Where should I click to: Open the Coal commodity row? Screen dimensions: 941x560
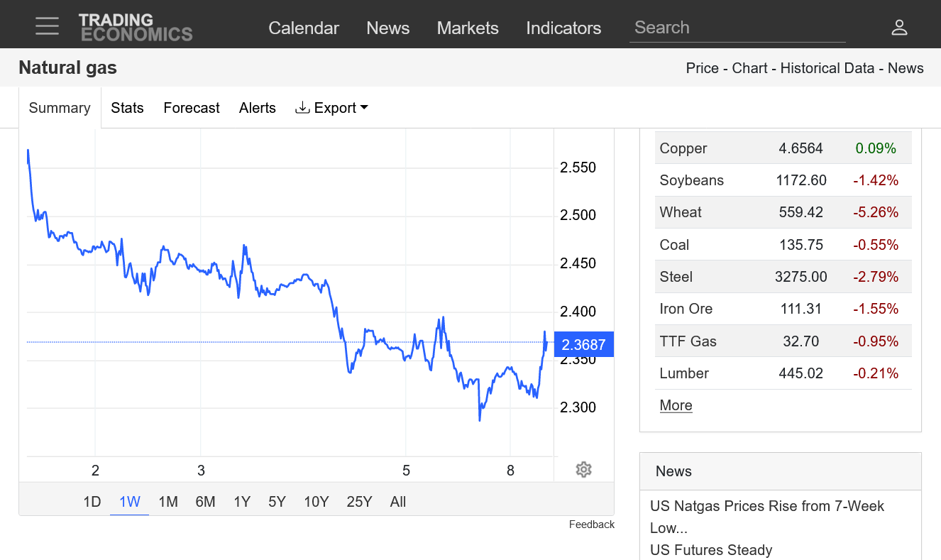click(x=783, y=245)
